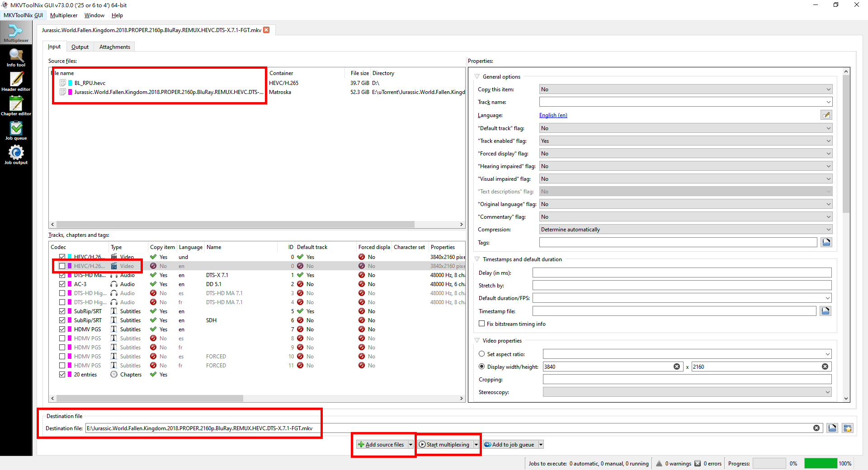Open the Track enabled flag dropdown

pyautogui.click(x=685, y=141)
